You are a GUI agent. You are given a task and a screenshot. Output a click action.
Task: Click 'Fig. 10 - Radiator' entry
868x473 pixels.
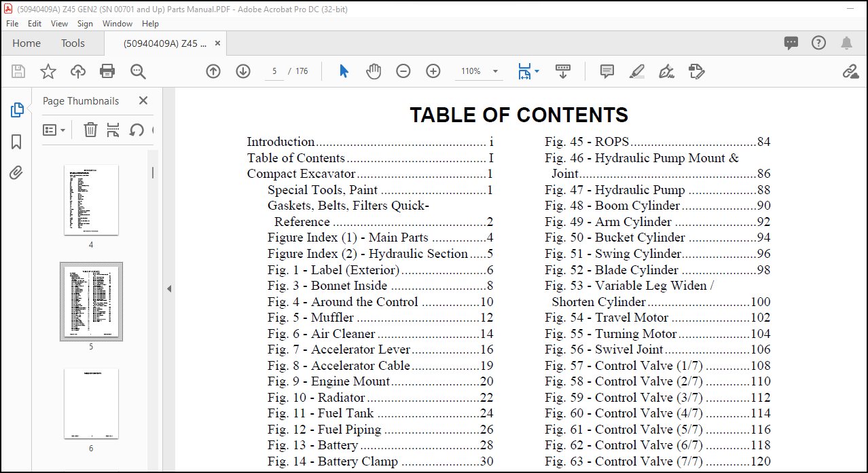click(380, 398)
